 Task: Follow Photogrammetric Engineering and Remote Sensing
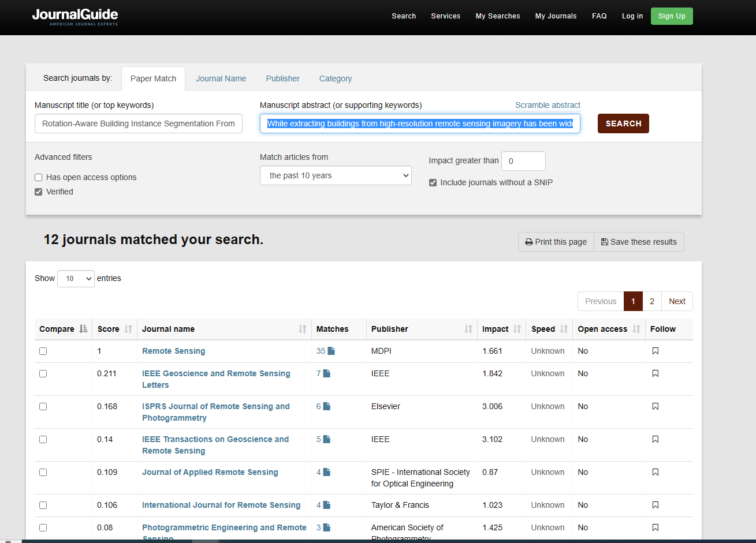[655, 527]
